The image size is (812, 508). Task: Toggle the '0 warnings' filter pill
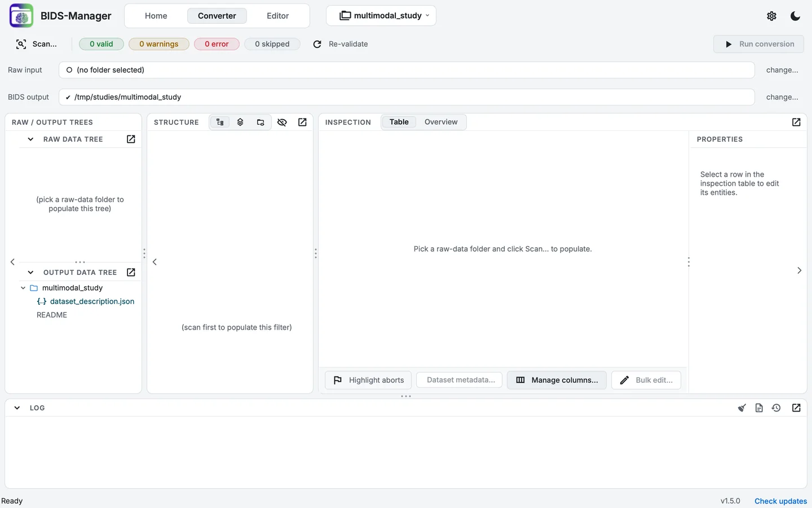(159, 44)
